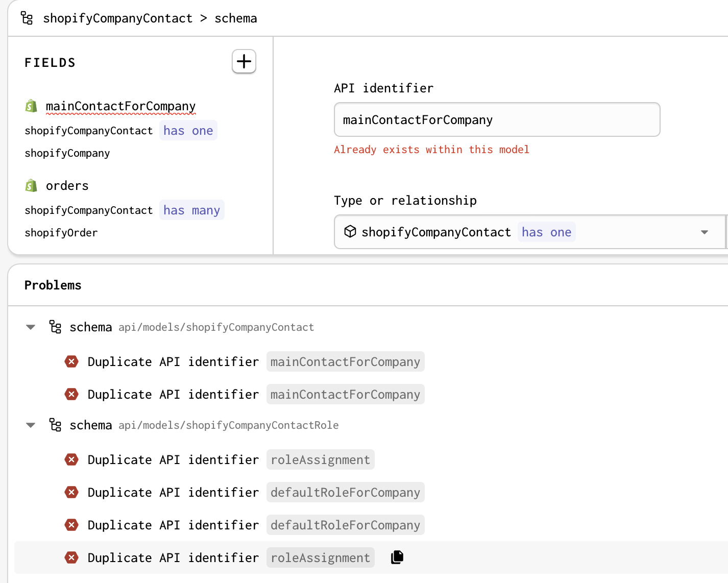Click schema in the breadcrumb
This screenshot has height=583, width=728.
click(236, 18)
